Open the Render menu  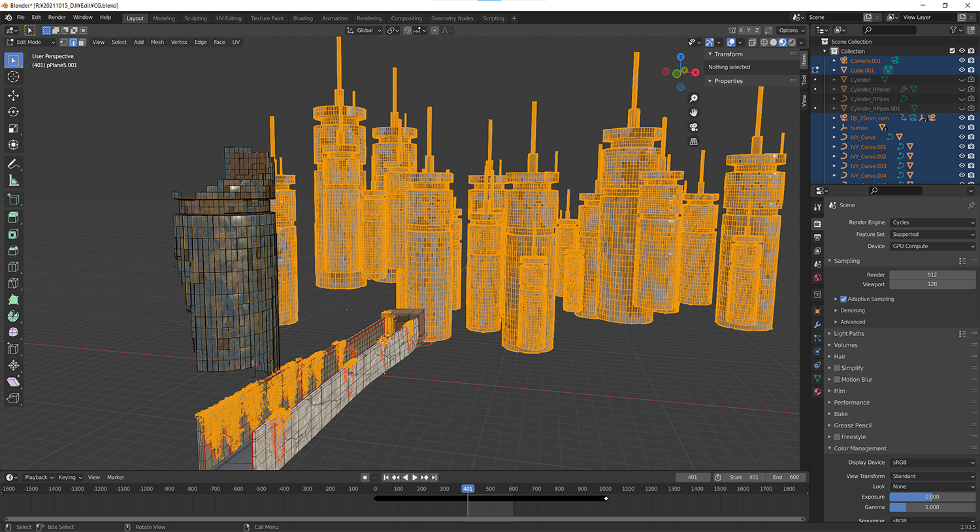pyautogui.click(x=57, y=18)
